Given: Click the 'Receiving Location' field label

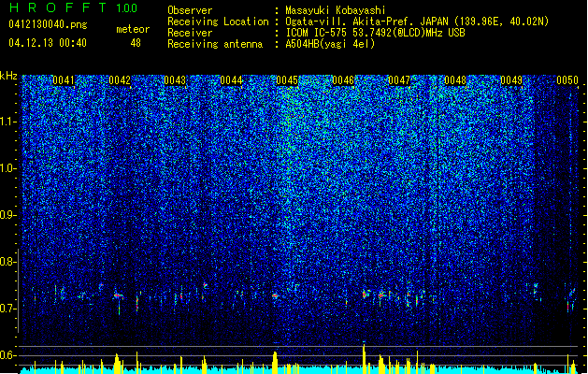Looking at the screenshot, I should coord(218,22).
